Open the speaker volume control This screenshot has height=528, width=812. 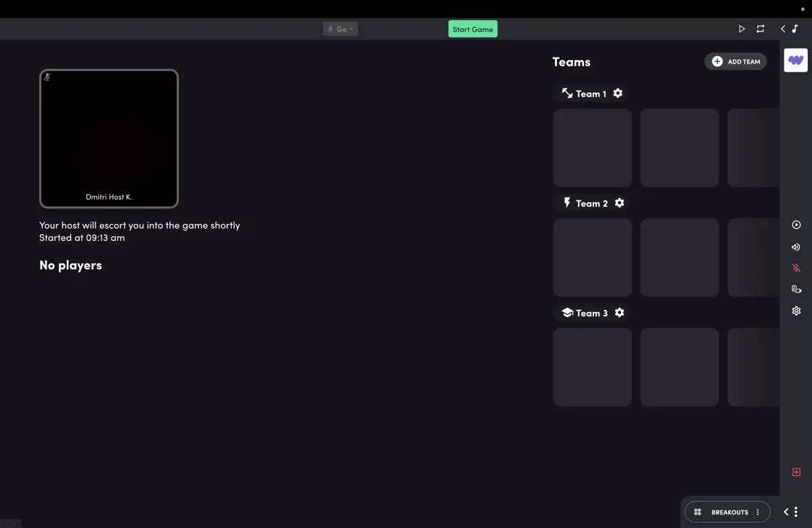tap(796, 247)
